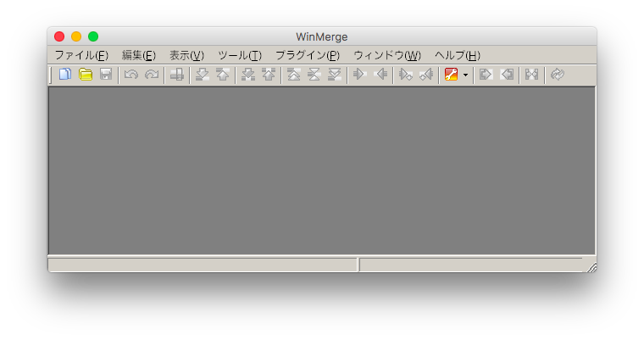Jump to next conflict (dotted down arrow)
The height and width of the screenshot is (340, 644).
point(248,75)
